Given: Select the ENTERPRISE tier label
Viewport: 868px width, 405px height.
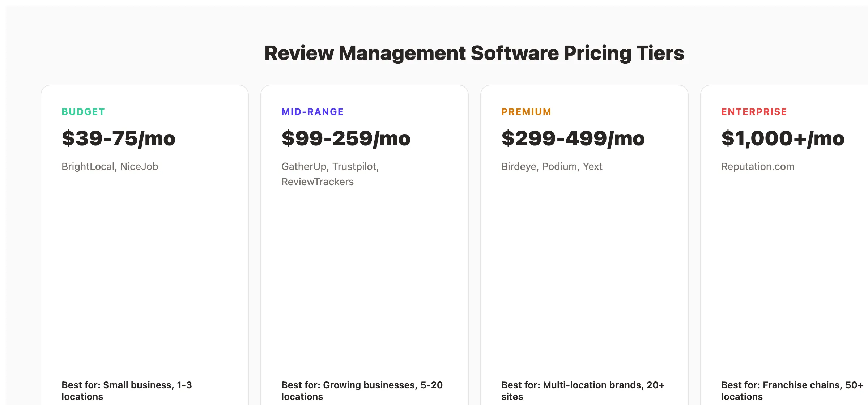Looking at the screenshot, I should [x=754, y=112].
